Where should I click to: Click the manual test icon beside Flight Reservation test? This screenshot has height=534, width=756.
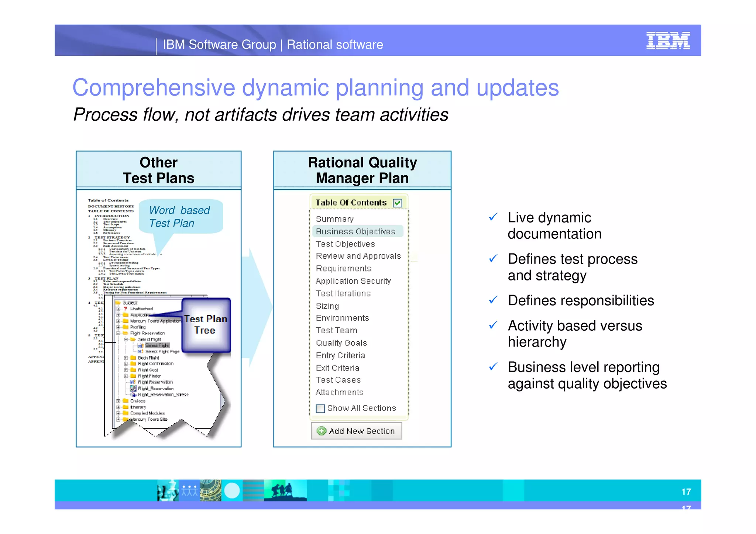133,382
